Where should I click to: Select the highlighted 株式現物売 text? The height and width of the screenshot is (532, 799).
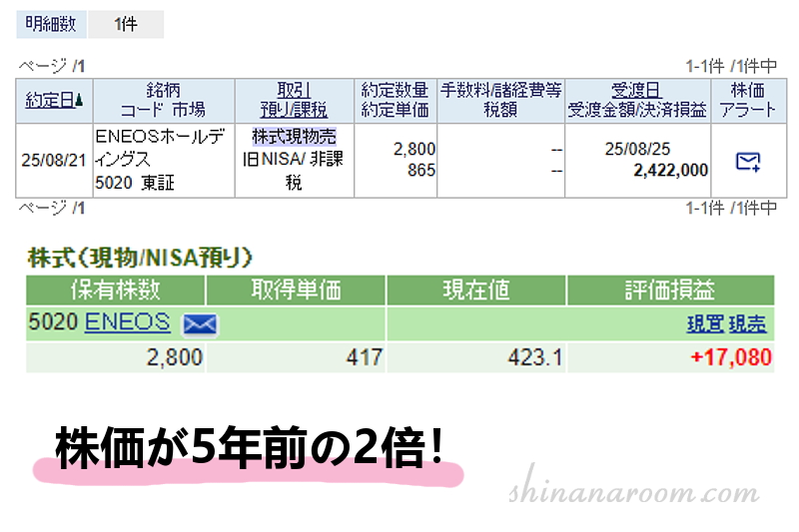click(294, 136)
